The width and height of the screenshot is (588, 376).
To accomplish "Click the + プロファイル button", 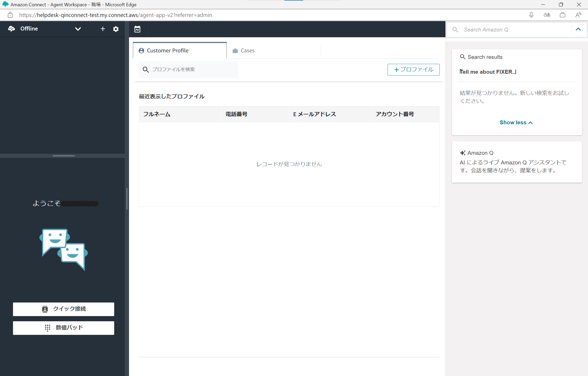I will click(413, 70).
